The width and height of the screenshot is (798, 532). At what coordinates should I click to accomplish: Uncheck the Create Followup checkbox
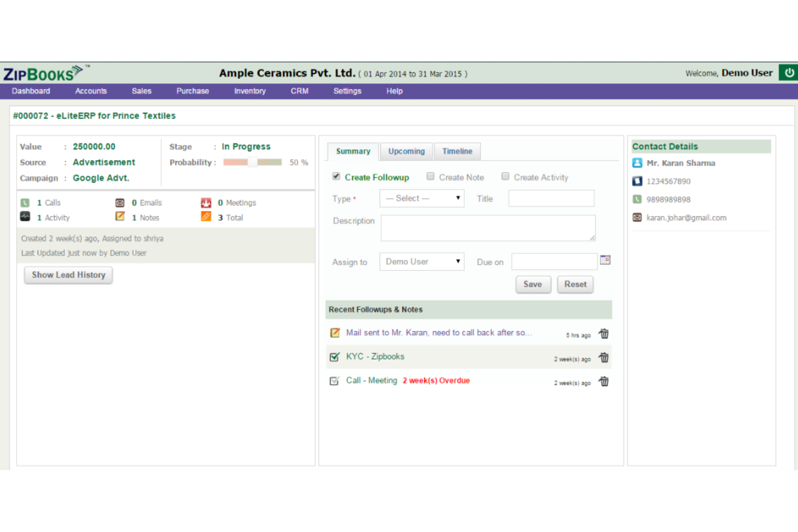pos(336,176)
